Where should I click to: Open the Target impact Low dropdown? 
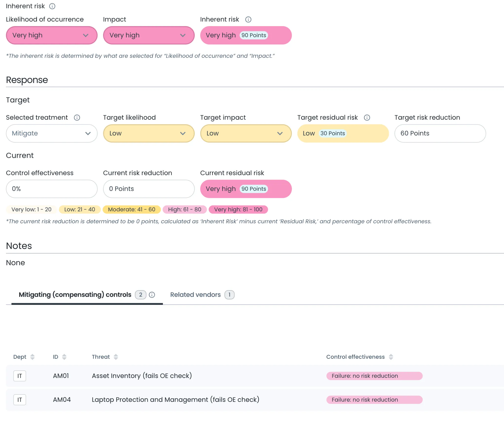pyautogui.click(x=246, y=133)
